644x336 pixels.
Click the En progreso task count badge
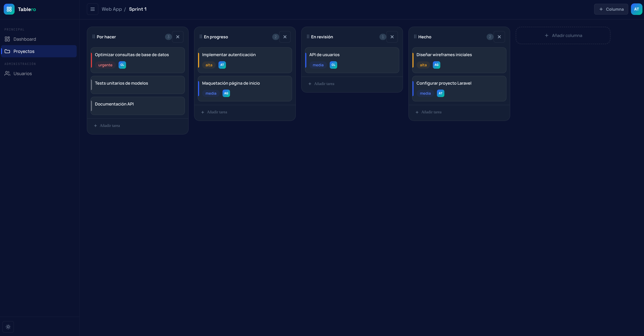(x=275, y=37)
